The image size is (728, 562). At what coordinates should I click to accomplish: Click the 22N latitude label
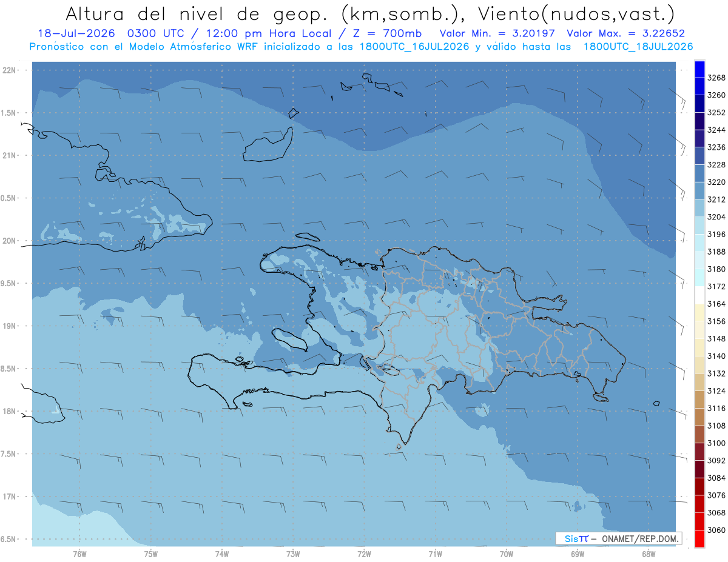pyautogui.click(x=10, y=70)
